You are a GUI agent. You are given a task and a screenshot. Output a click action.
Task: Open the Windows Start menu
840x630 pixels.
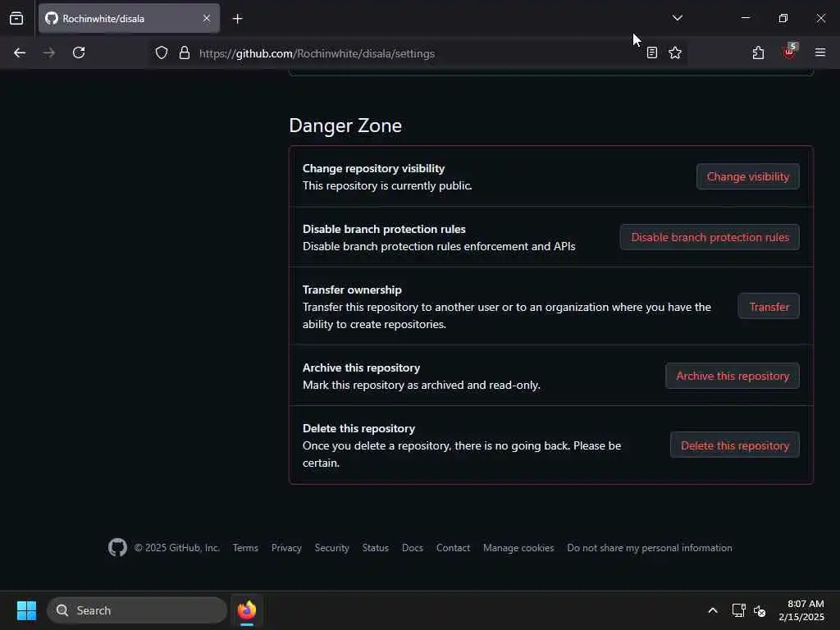click(x=26, y=610)
